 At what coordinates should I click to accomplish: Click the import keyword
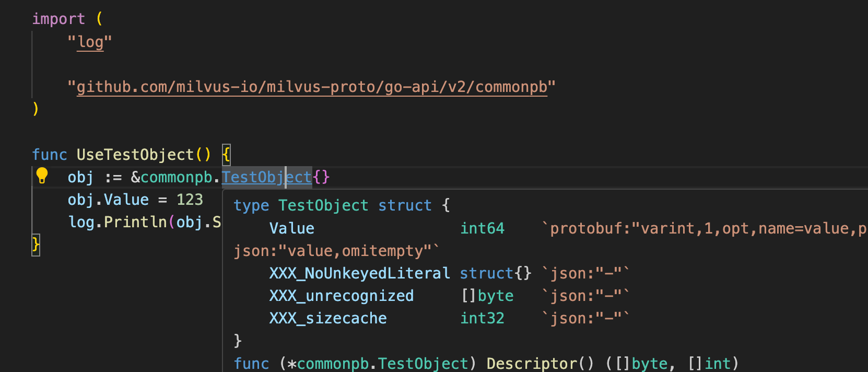(58, 19)
